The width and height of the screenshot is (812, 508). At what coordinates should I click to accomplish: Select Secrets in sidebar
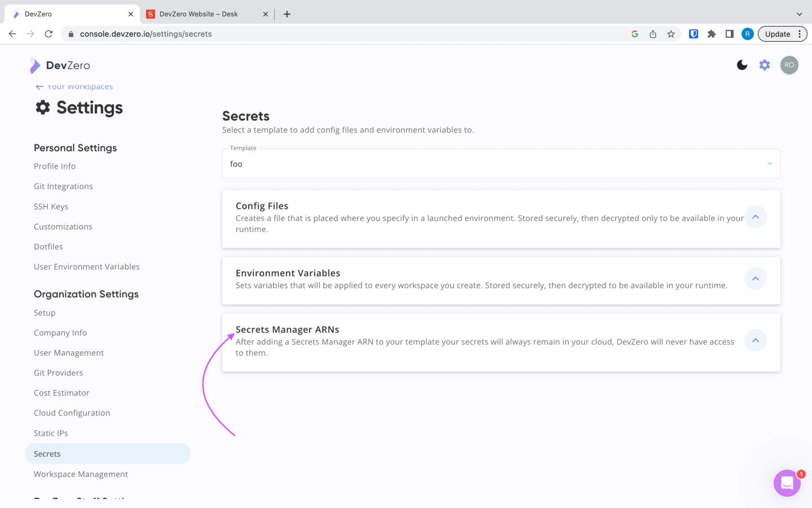pyautogui.click(x=108, y=454)
